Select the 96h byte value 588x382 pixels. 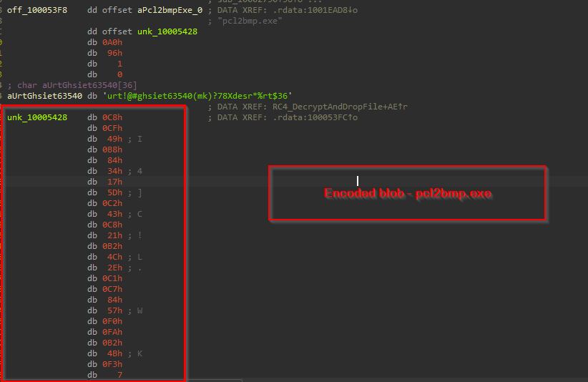click(114, 53)
